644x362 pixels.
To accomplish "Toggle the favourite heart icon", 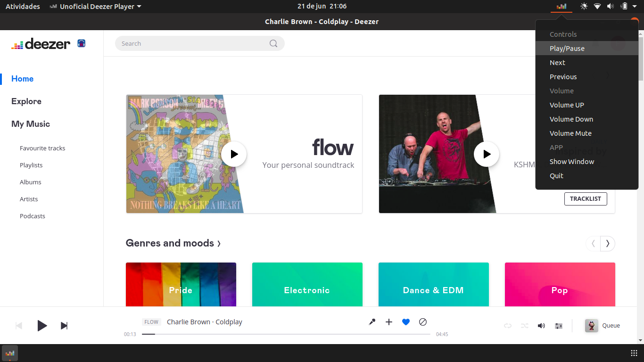I will tap(406, 322).
